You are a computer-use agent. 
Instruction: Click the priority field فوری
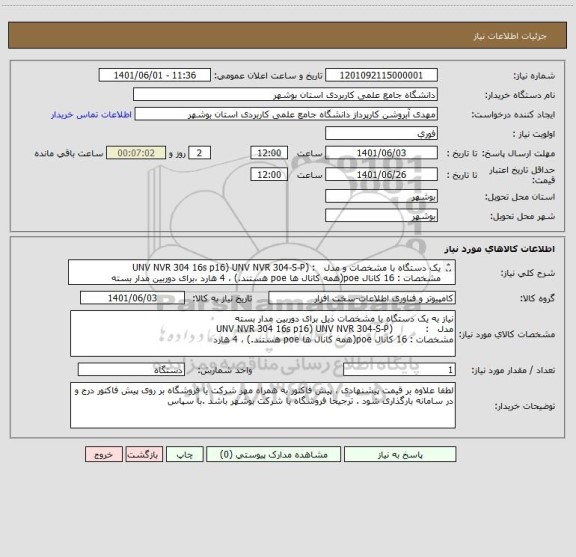[x=381, y=133]
